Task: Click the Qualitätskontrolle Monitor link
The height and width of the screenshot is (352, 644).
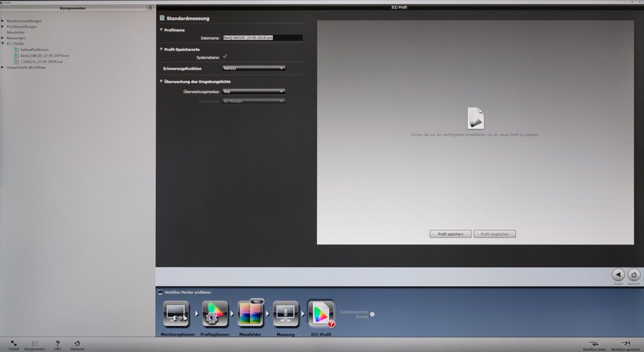Action: (355, 315)
